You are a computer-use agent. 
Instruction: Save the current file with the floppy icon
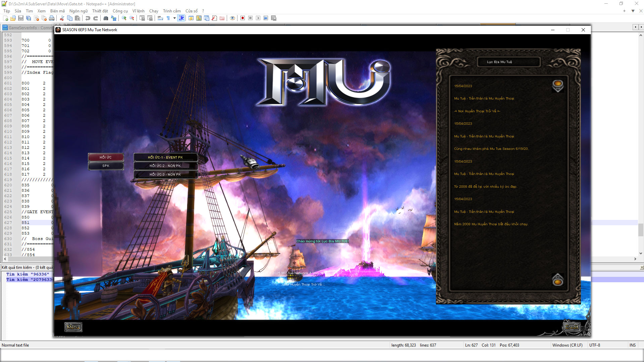point(21,18)
